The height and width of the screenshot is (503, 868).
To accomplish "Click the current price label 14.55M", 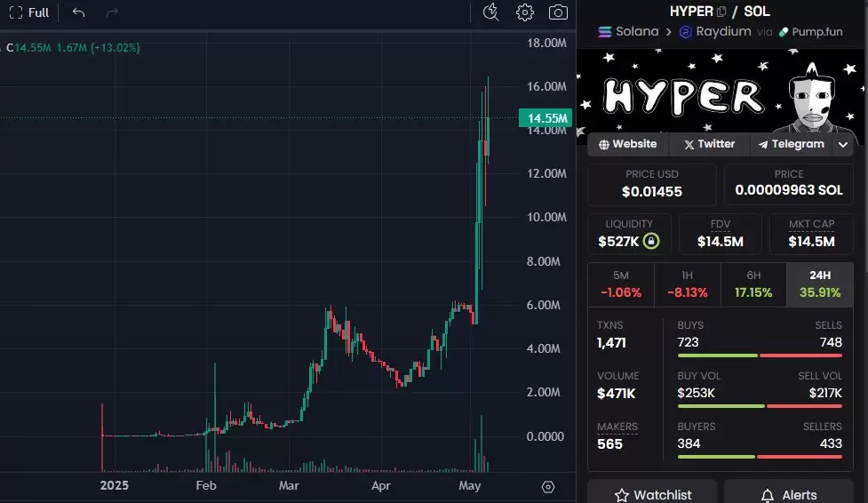I will pos(545,118).
